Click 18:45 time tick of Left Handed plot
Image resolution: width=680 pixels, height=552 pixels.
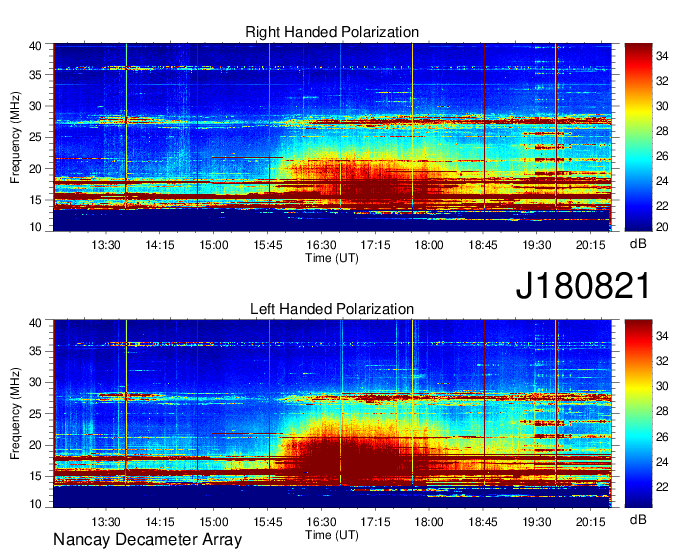click(483, 522)
